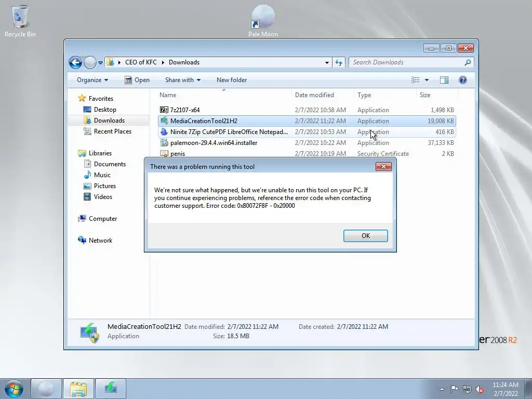Show hidden system tray icons
This screenshot has width=532, height=399.
click(442, 389)
